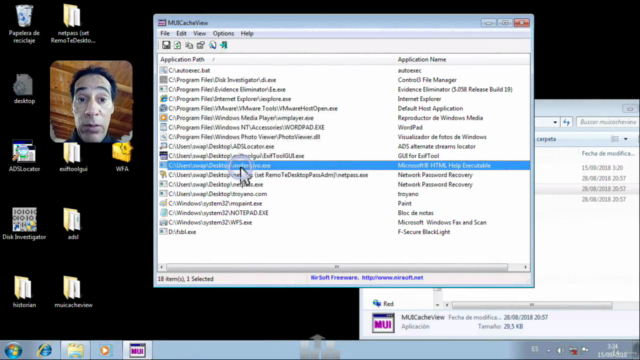This screenshot has height=360, width=640.
Task: Select the VMwareHostOpen.exe row
Action: pyautogui.click(x=344, y=109)
